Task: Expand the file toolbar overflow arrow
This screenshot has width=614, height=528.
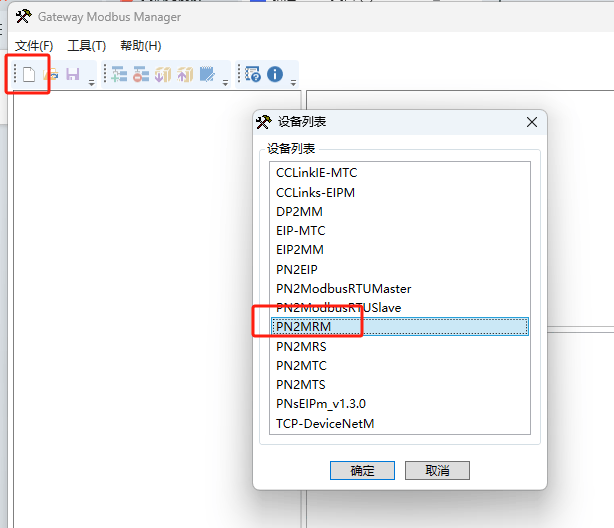Action: [x=91, y=83]
